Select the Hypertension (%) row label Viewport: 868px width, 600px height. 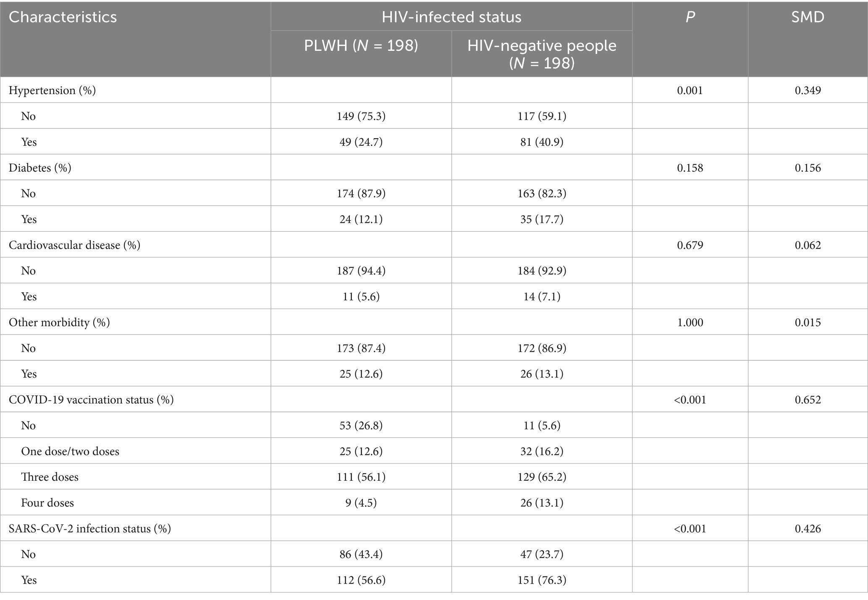click(x=52, y=90)
